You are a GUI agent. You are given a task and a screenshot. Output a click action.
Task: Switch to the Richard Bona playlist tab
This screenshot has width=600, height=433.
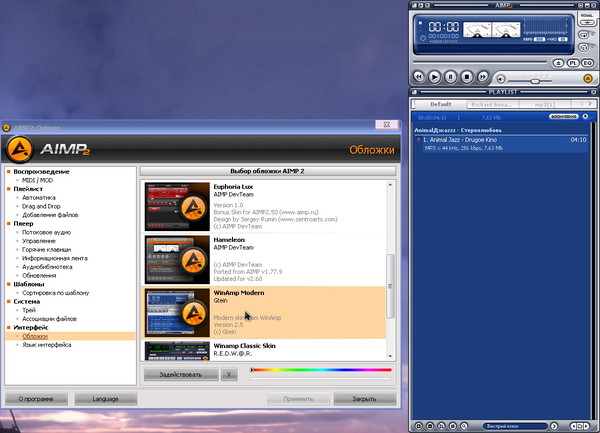[x=493, y=104]
